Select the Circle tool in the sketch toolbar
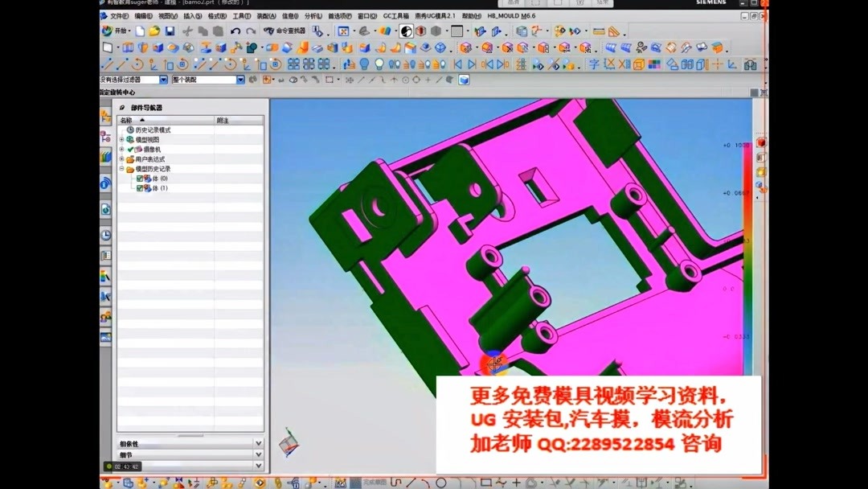Screen dimensions: 868x489 (443, 482)
